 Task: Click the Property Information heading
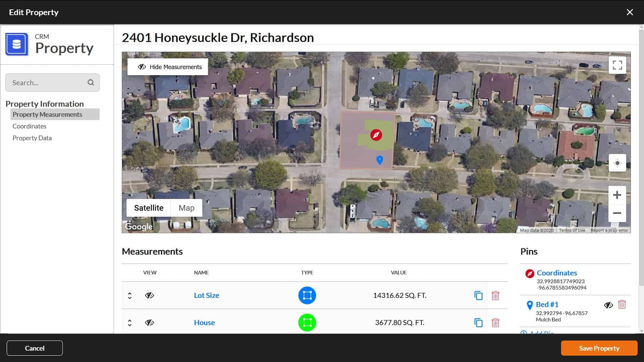45,104
